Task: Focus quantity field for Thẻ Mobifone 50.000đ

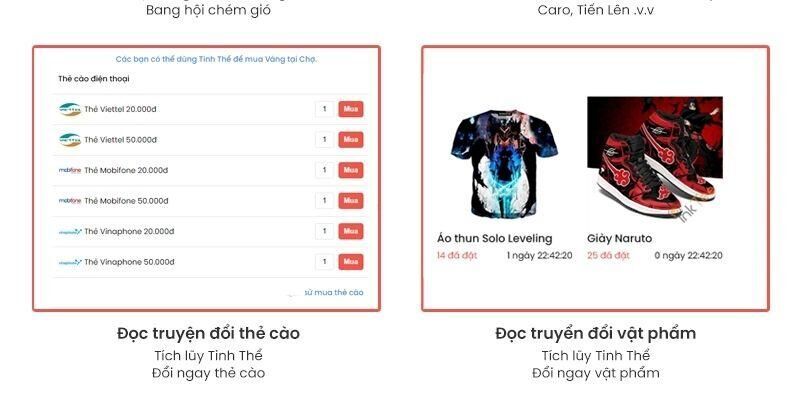Action: tap(324, 201)
